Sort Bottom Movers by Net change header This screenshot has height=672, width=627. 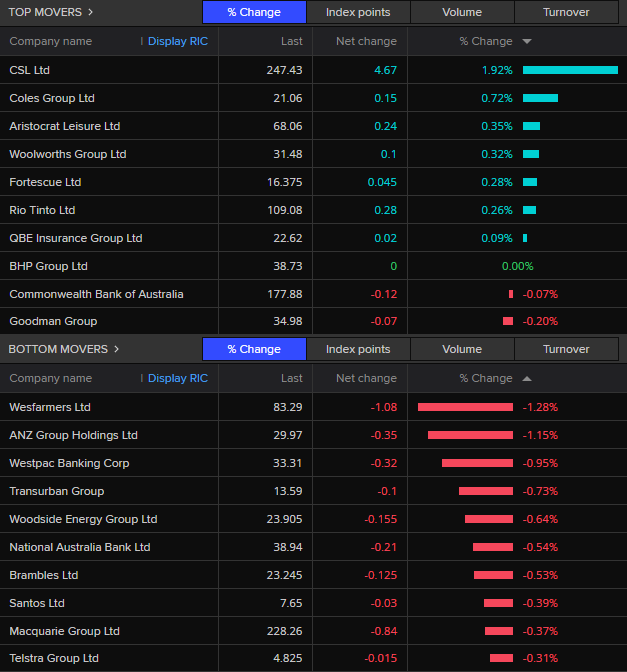(x=366, y=378)
